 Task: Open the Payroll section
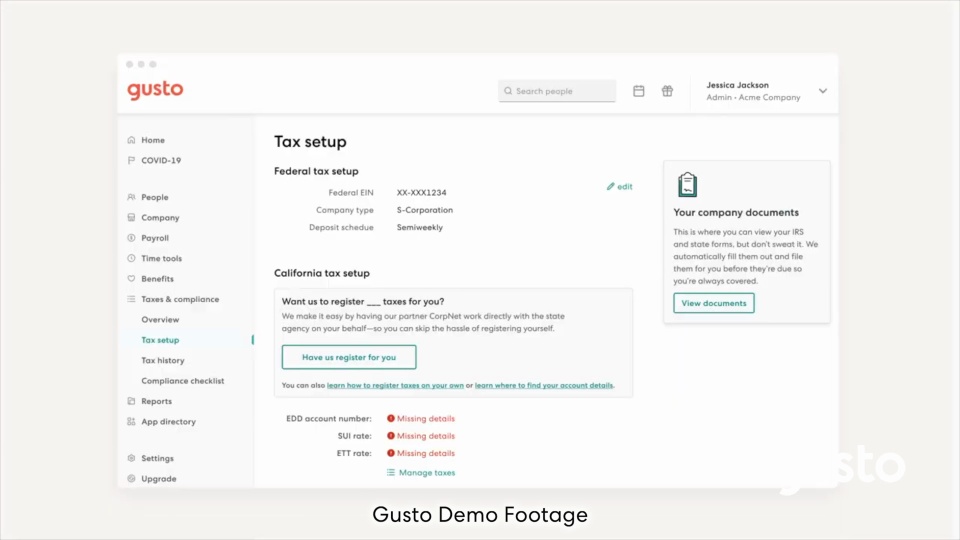coord(155,238)
